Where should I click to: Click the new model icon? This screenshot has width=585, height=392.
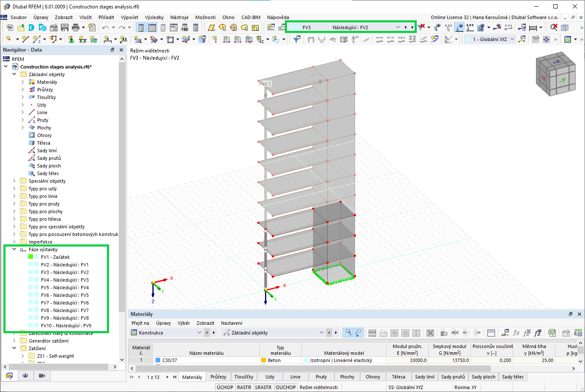point(10,27)
